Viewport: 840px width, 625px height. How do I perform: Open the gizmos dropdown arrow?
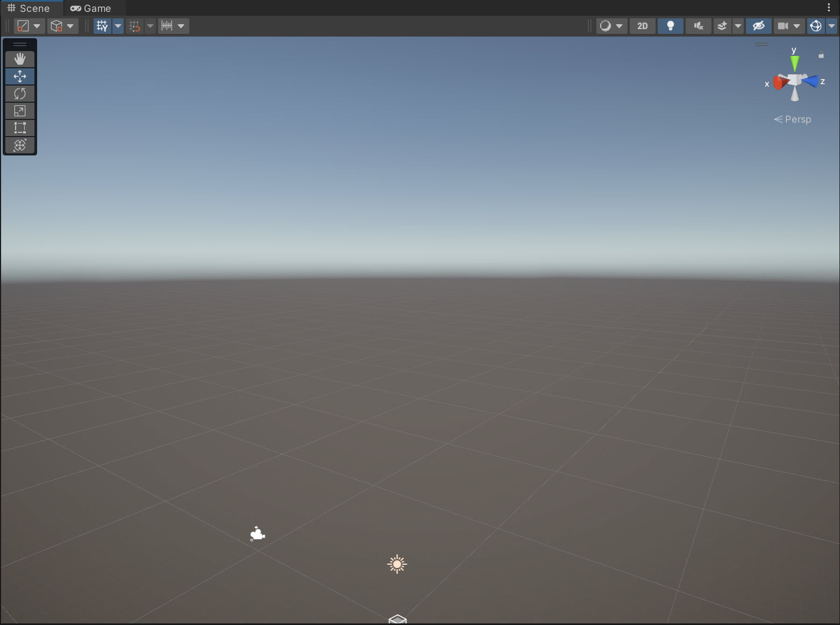pyautogui.click(x=832, y=26)
